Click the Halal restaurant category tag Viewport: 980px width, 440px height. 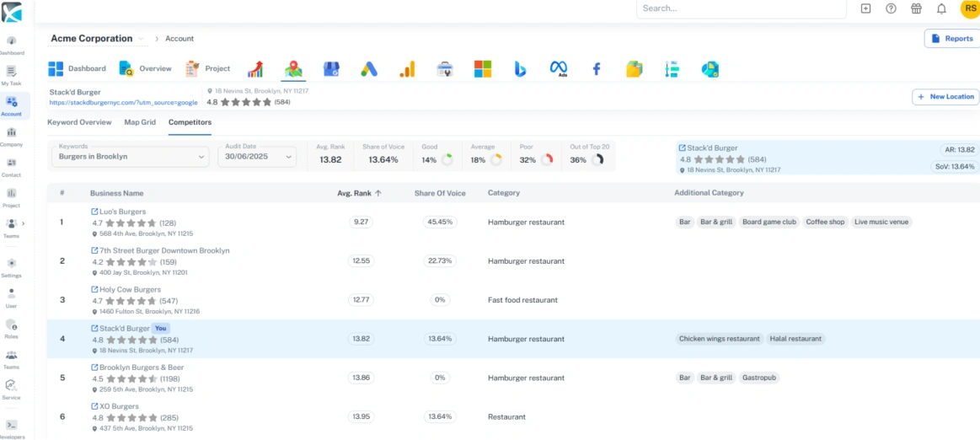pyautogui.click(x=795, y=339)
